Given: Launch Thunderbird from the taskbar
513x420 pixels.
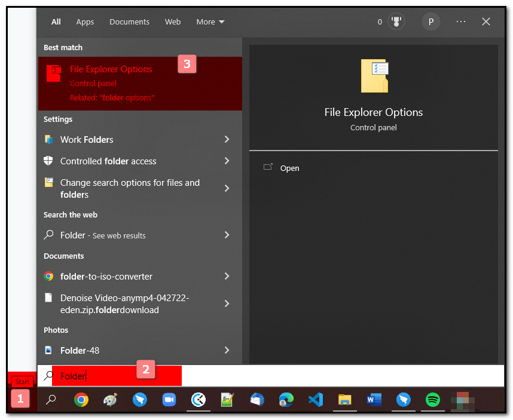Looking at the screenshot, I should (257, 400).
